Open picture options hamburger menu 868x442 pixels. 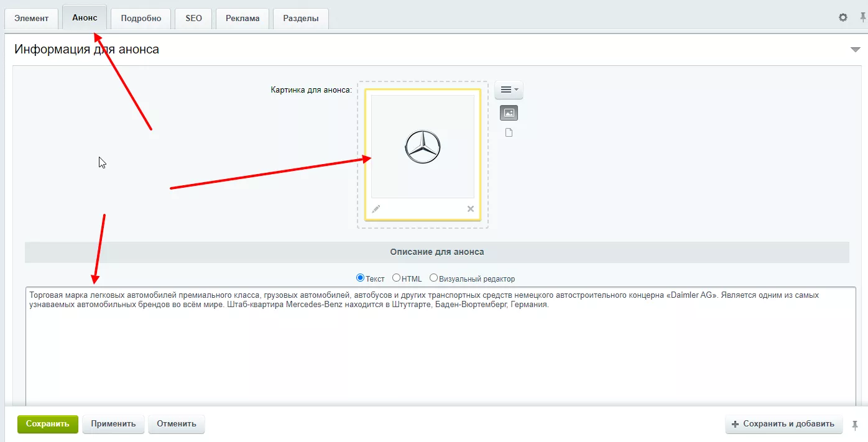coord(509,90)
